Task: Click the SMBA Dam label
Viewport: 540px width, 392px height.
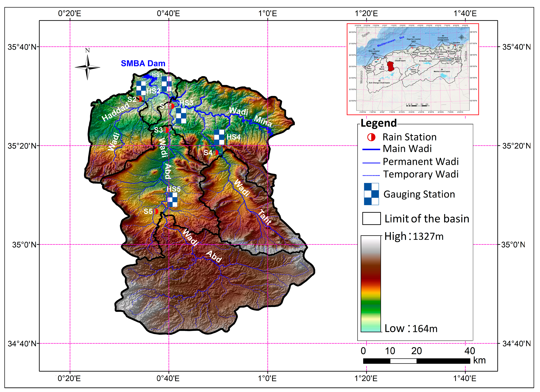Action: point(143,63)
